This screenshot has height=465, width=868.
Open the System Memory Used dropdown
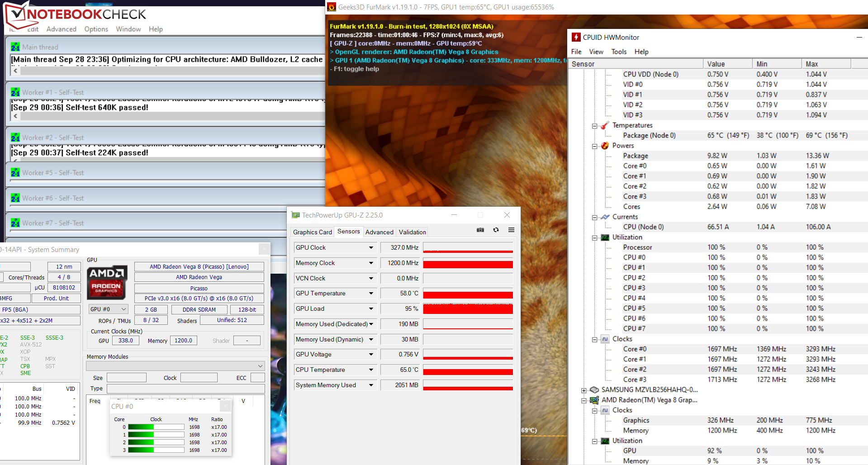tap(371, 385)
